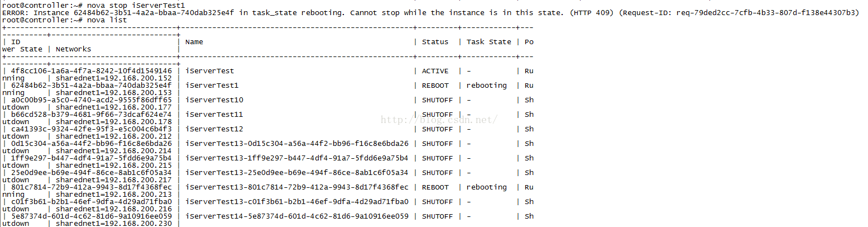Click the ACTIVE status of iServerTest

click(x=435, y=71)
